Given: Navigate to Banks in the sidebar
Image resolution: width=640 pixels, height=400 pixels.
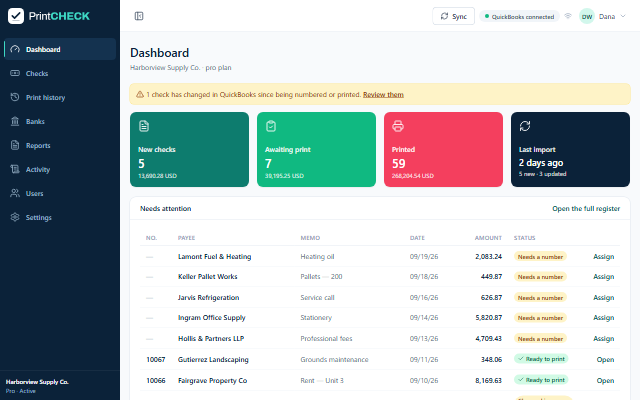Looking at the screenshot, I should (60, 121).
